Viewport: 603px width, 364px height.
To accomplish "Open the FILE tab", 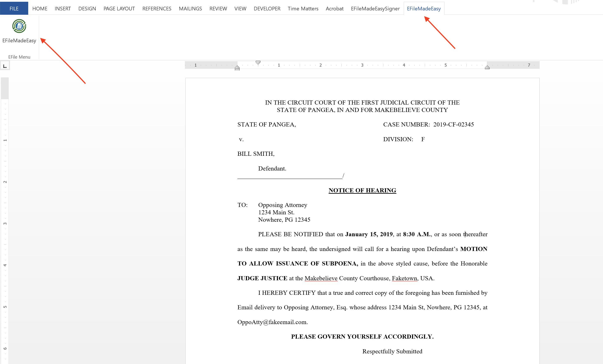I will pos(14,8).
